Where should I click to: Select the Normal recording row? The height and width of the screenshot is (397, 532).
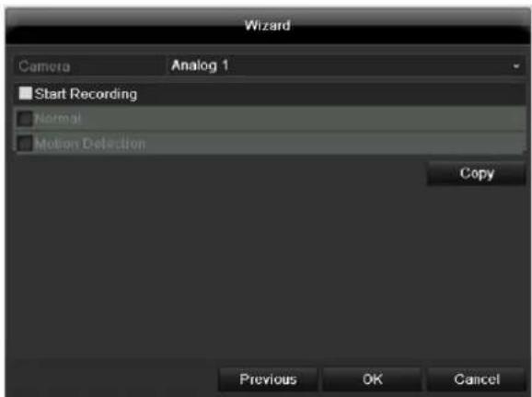pos(270,119)
